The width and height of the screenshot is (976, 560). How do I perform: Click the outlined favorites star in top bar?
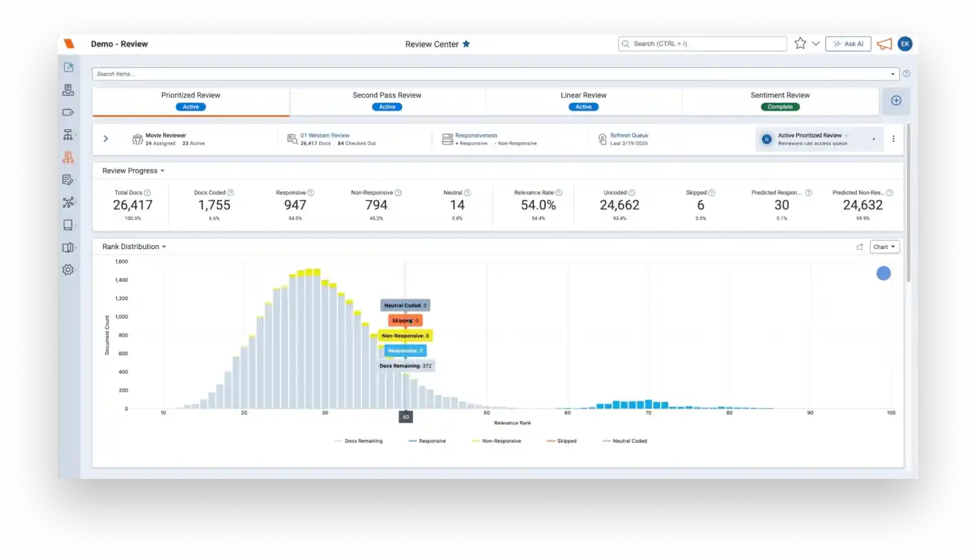[x=800, y=43]
